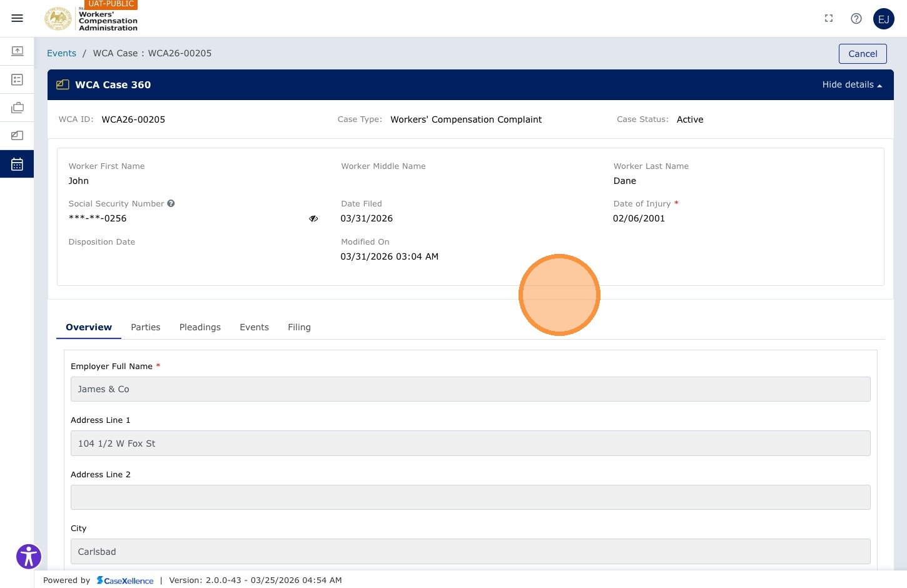Click the Employer Full Name field
The width and height of the screenshot is (907, 588).
click(x=470, y=389)
